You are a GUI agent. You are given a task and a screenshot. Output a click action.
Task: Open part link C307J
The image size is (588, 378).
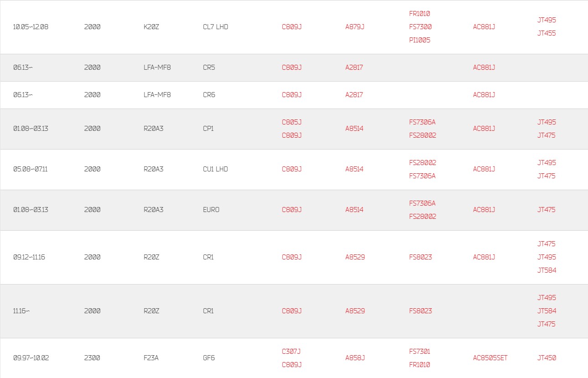[x=291, y=352]
